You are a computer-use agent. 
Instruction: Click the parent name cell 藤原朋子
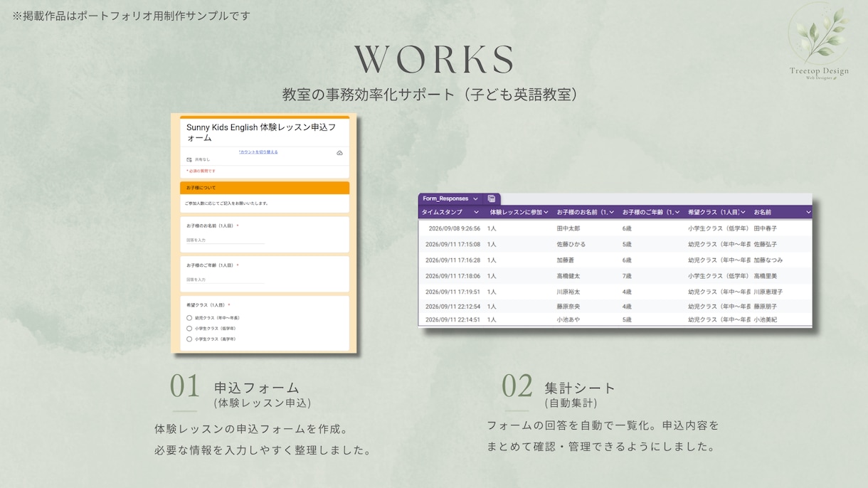[x=766, y=307]
